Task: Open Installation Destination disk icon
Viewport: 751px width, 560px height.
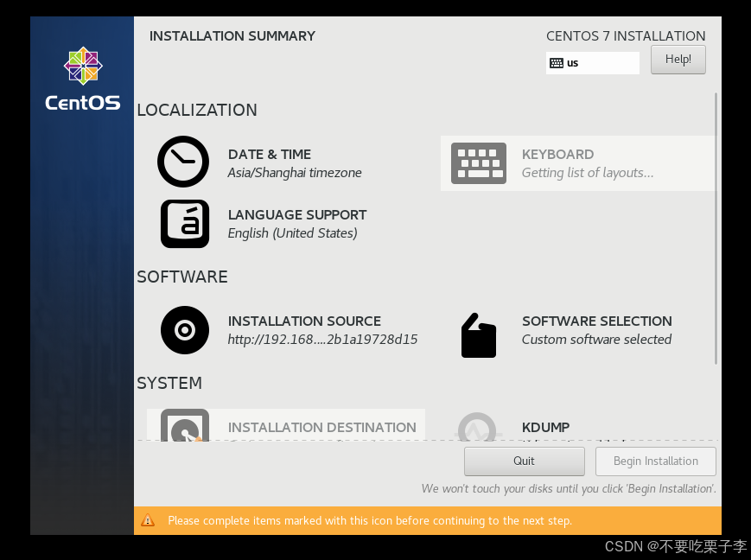Action: [185, 425]
